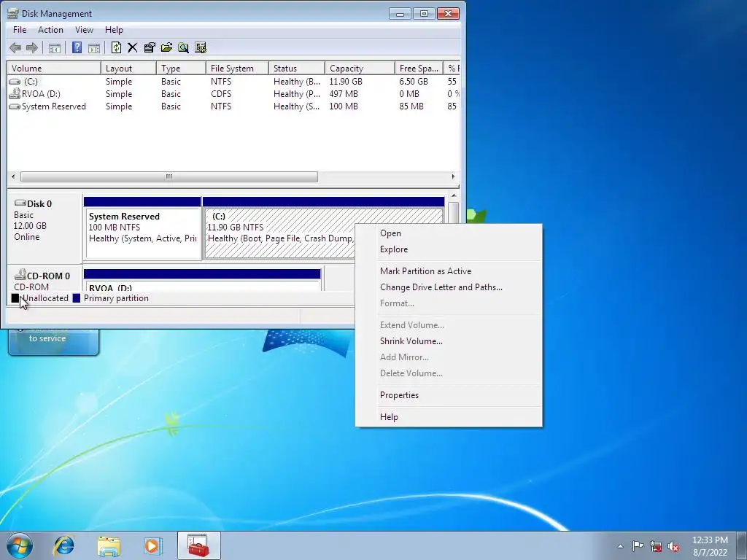Click the CDFS file system cell
The width and height of the screenshot is (747, 560).
(221, 94)
